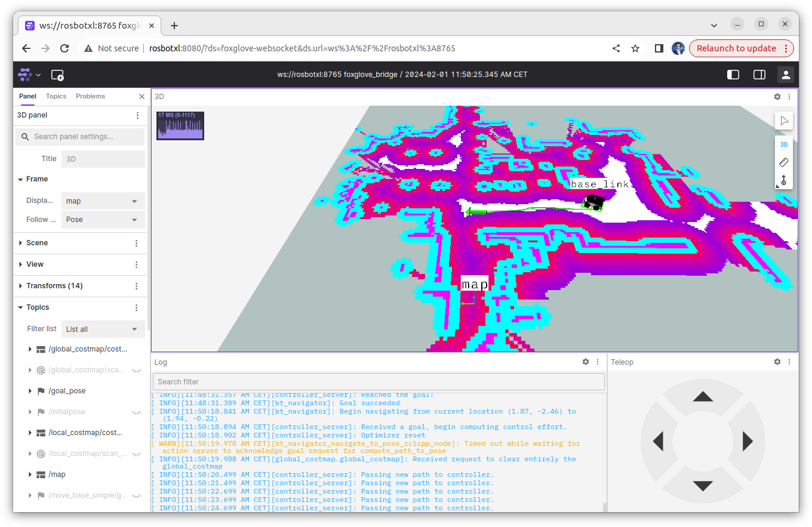Open Log panel settings gear
Image resolution: width=812 pixels, height=527 pixels.
pyautogui.click(x=586, y=362)
